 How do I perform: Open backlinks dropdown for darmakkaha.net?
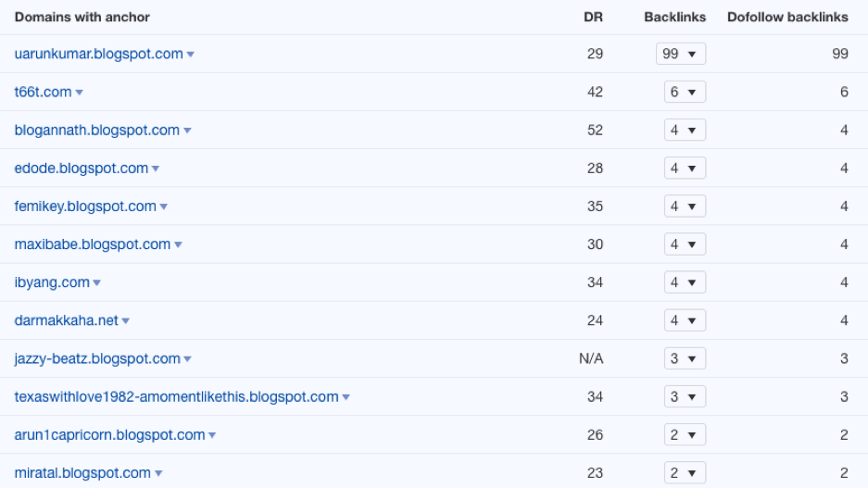tap(685, 320)
